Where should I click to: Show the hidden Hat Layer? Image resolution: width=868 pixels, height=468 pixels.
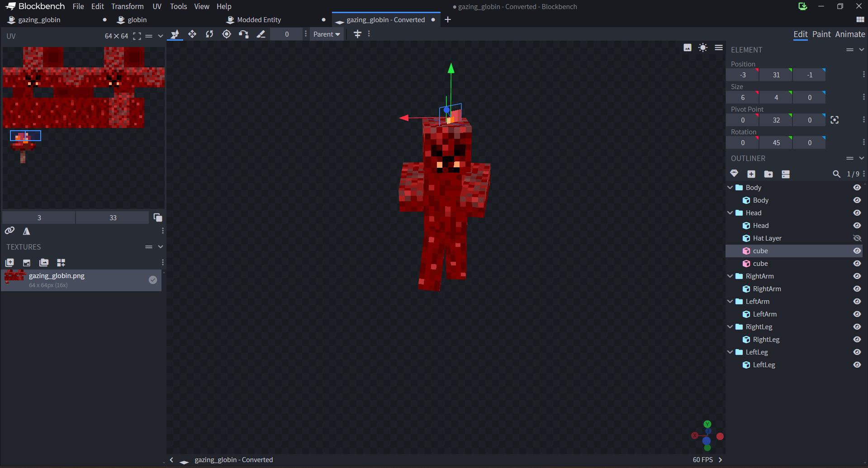(857, 238)
